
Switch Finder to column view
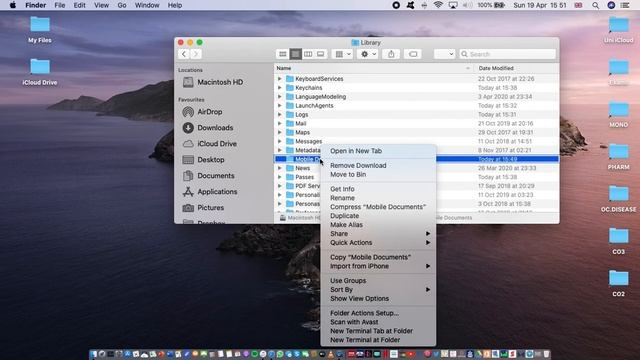[x=308, y=54]
